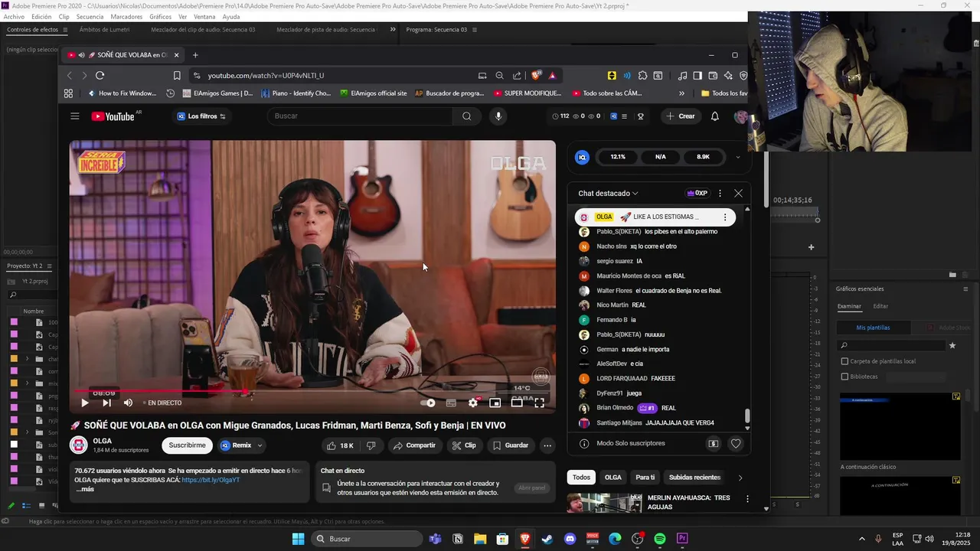Close the live chat panel
980x551 pixels.
tap(738, 194)
